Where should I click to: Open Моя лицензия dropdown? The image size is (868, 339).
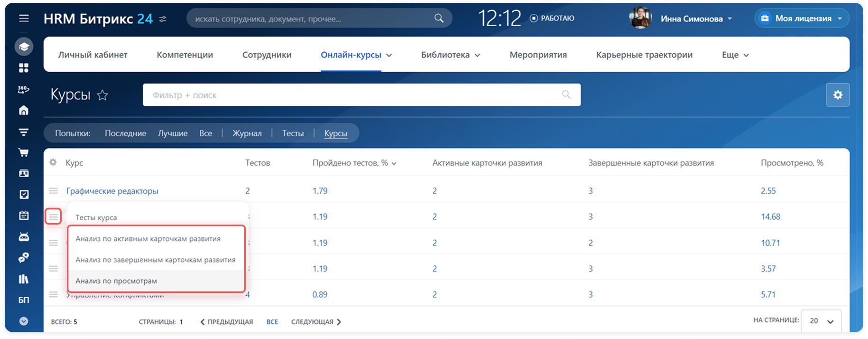click(x=802, y=19)
